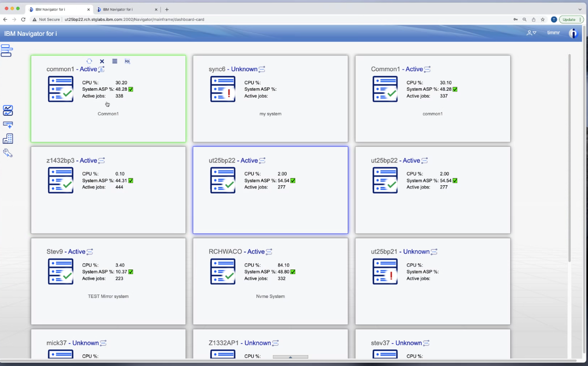Open the building icon in sidebar
588x366 pixels.
pyautogui.click(x=8, y=139)
